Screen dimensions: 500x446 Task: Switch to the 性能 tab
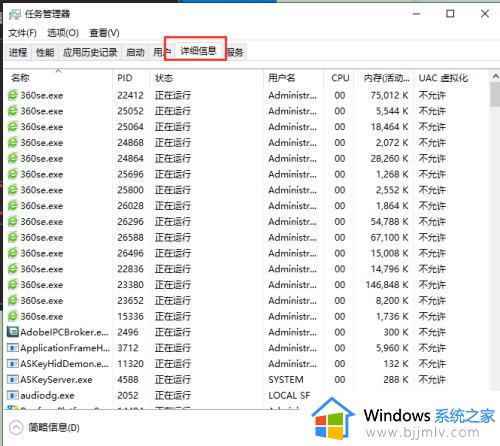pyautogui.click(x=45, y=52)
